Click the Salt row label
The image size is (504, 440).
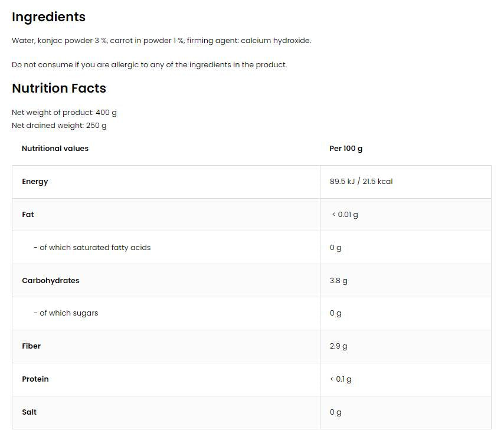pyautogui.click(x=29, y=412)
